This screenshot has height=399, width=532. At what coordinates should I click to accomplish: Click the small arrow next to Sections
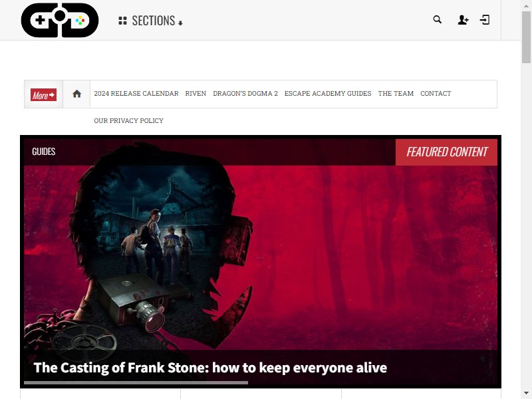180,23
